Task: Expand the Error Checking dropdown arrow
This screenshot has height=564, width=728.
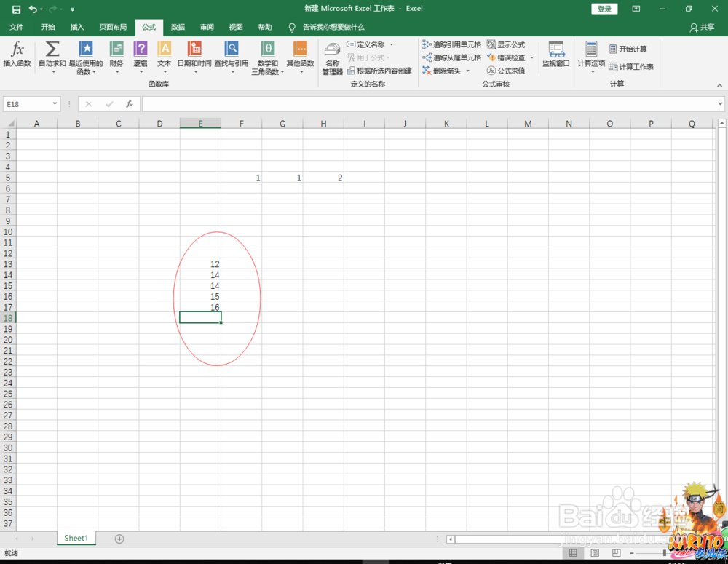Action: 532,57
